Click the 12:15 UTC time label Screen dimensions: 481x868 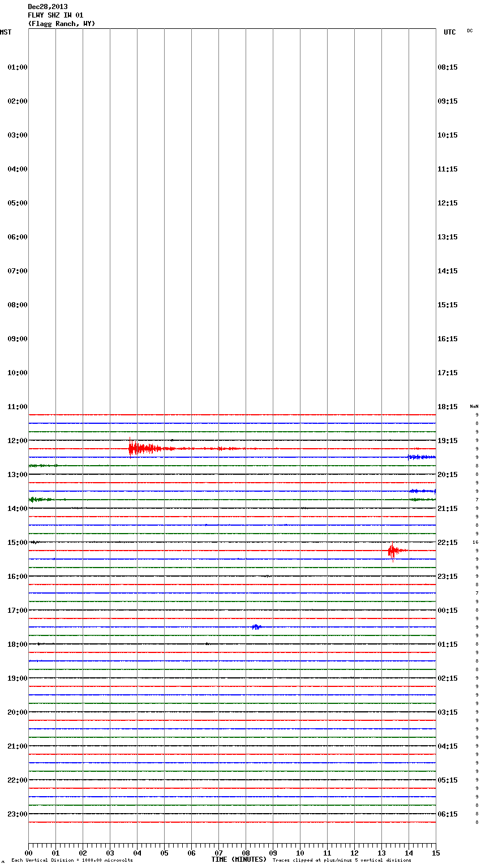[448, 203]
